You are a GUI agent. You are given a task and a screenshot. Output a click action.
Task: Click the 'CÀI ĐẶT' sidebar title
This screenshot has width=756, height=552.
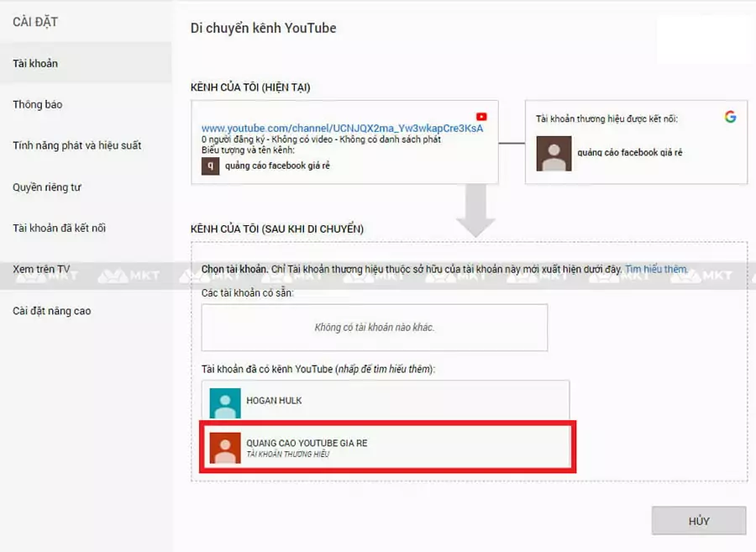coord(35,22)
